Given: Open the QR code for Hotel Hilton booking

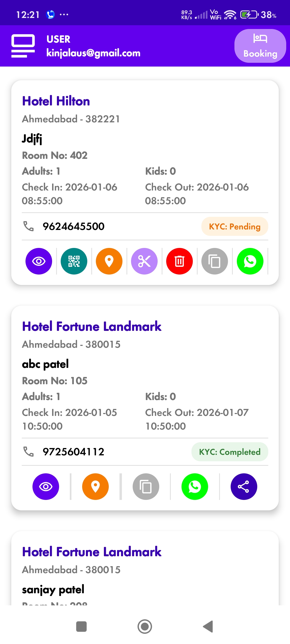Looking at the screenshot, I should pos(74,261).
